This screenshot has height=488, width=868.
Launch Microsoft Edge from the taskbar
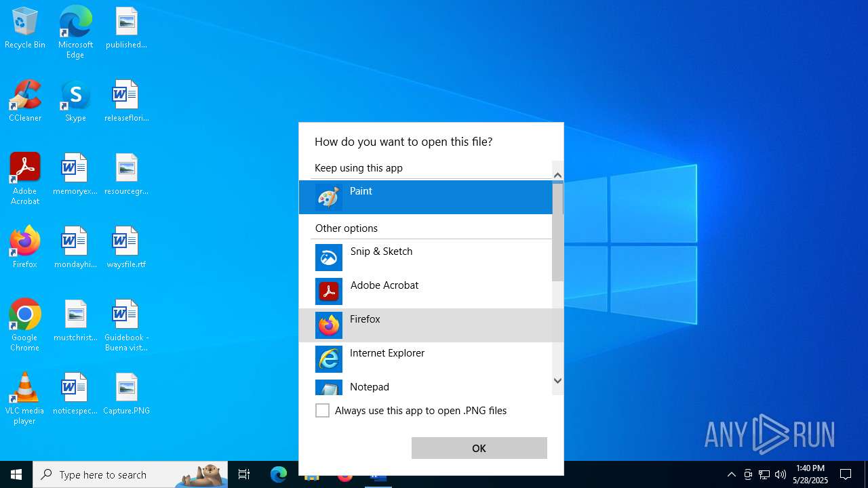tap(279, 474)
